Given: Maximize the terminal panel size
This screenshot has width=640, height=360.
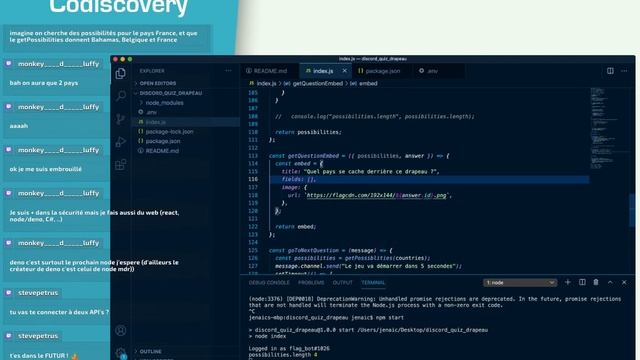Looking at the screenshot, I should (x=610, y=282).
